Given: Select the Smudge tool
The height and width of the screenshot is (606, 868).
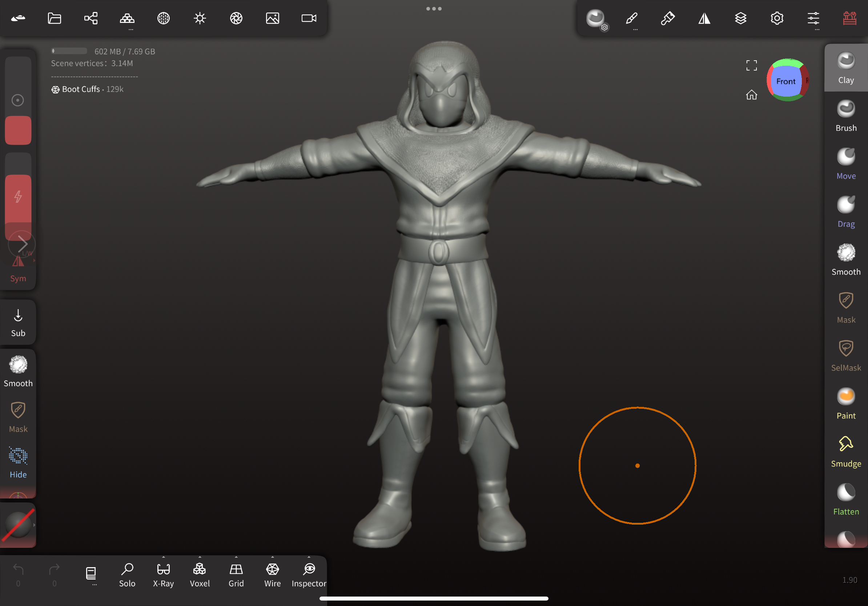Looking at the screenshot, I should [846, 452].
